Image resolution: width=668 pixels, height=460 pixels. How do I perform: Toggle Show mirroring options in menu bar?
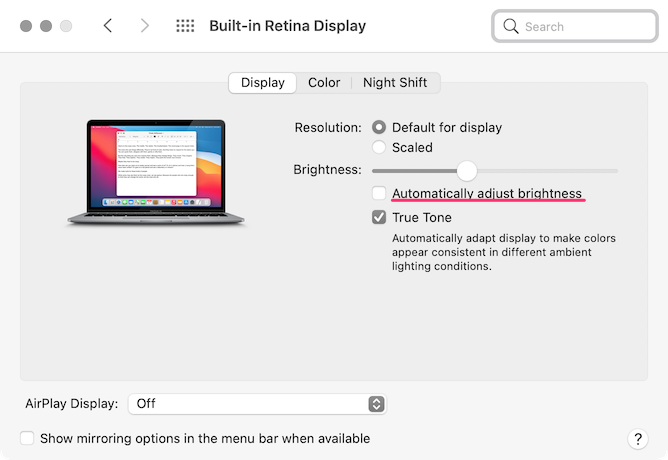27,438
